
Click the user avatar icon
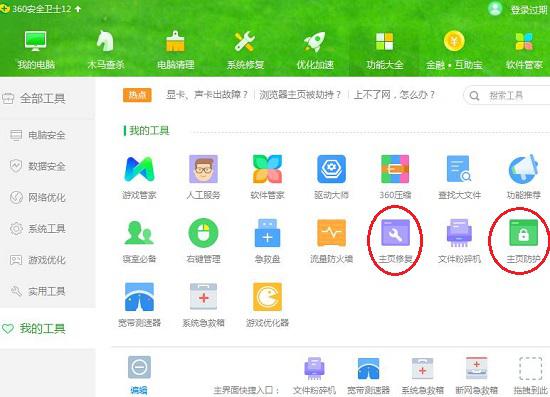[495, 8]
